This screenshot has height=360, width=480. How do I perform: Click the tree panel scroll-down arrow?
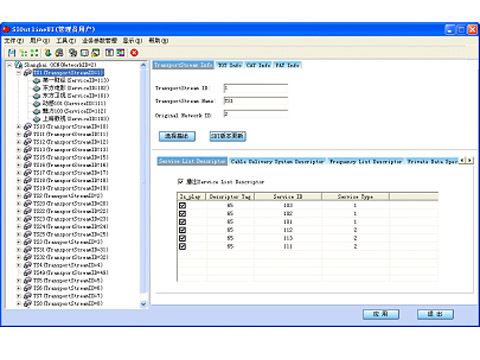(x=143, y=304)
